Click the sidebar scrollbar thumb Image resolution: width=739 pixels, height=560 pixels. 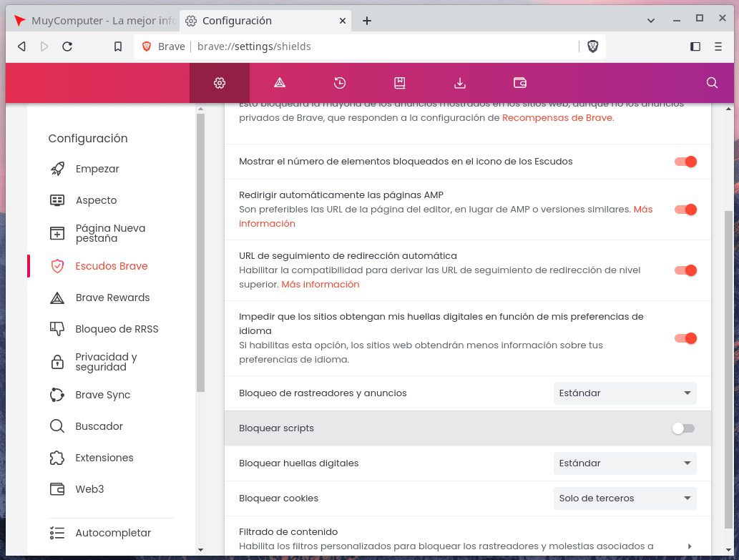(200, 252)
